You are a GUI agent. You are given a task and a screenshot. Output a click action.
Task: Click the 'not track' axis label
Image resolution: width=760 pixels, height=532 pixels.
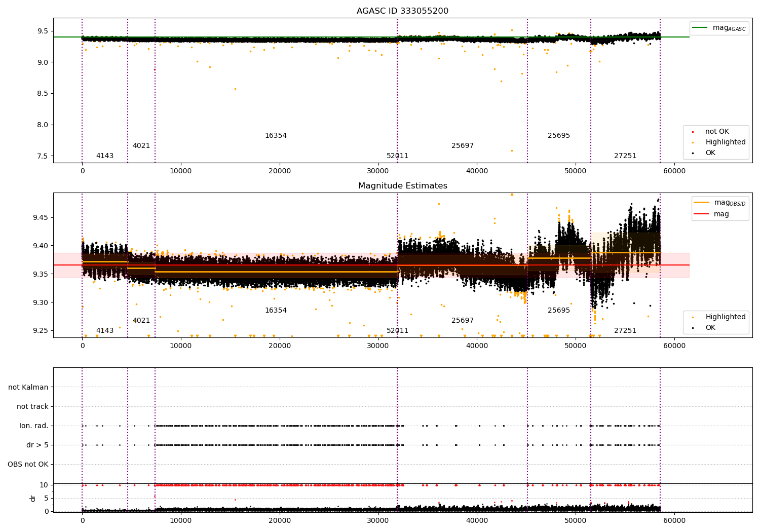click(32, 406)
